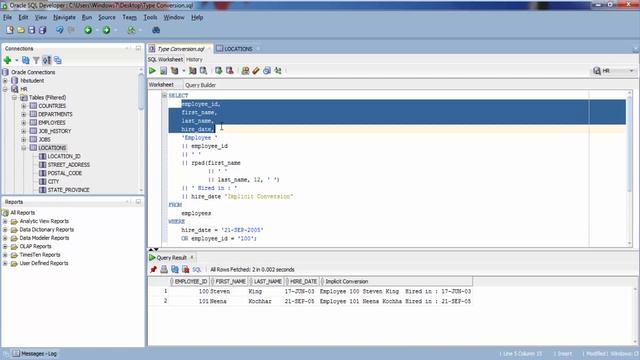
Task: Open the Navigate menu
Action: pos(64,18)
